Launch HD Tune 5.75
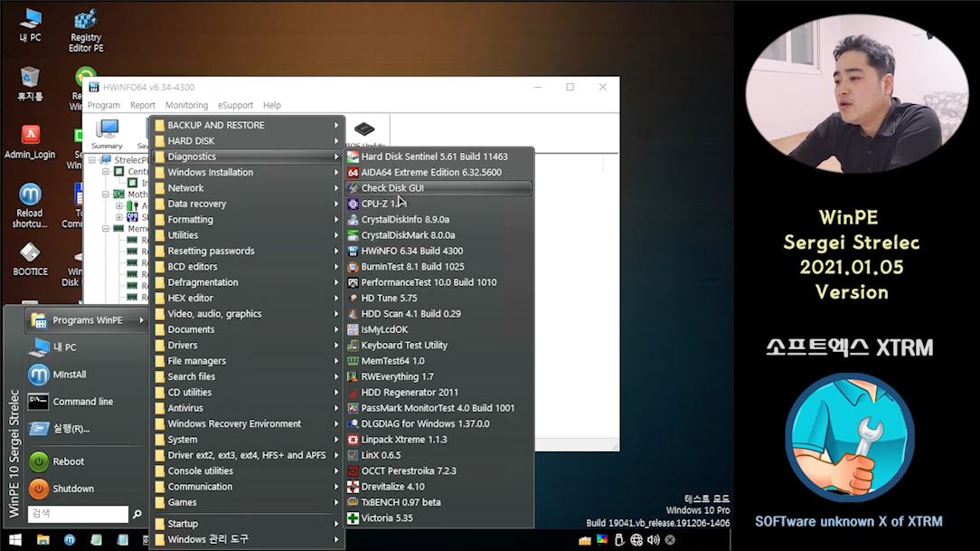Viewport: 980px width, 551px height. pos(438,298)
